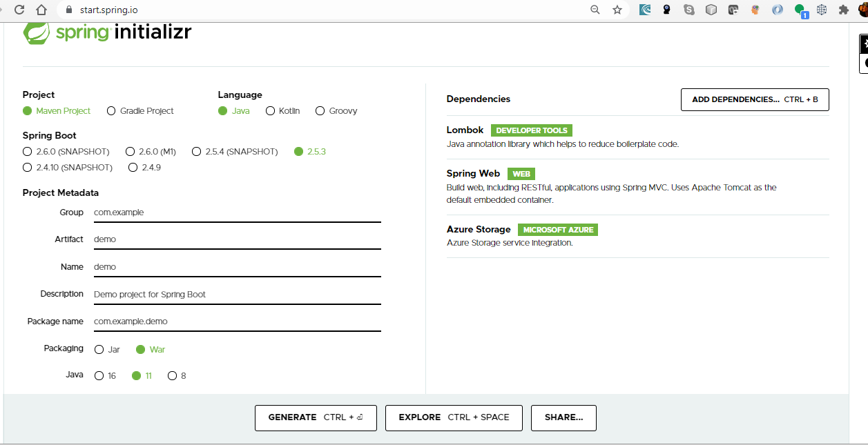The width and height of the screenshot is (868, 445).
Task: Open the gray cube extension icon
Action: click(711, 10)
